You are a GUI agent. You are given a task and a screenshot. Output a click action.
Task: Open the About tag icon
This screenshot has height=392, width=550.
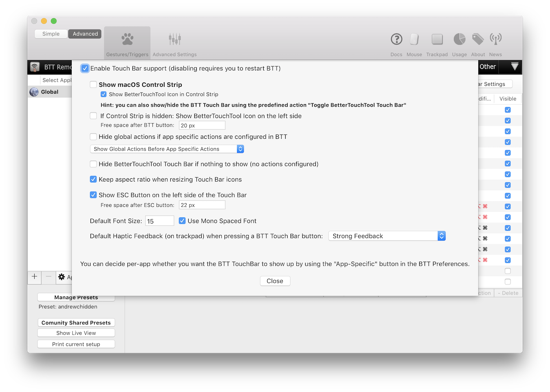(478, 39)
